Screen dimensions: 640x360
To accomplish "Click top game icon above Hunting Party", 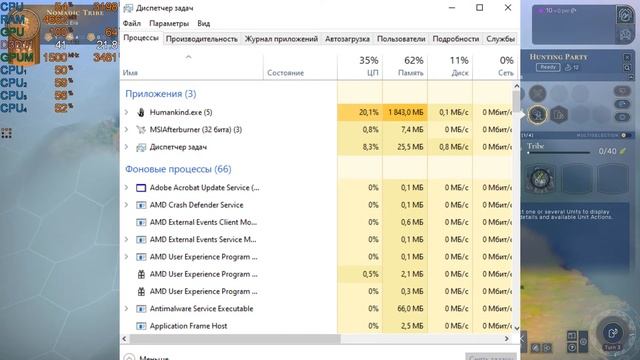I will pos(624,15).
